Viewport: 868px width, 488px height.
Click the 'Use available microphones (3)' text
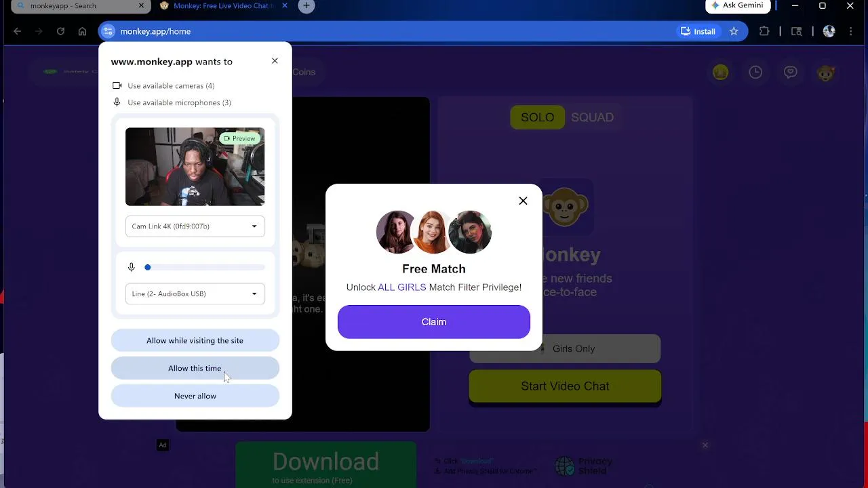[179, 102]
